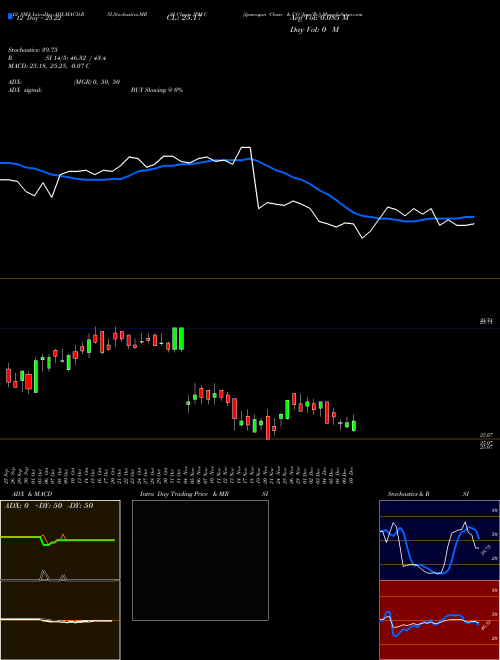Select the "Day Vol: 0 M" label

pos(314,29)
